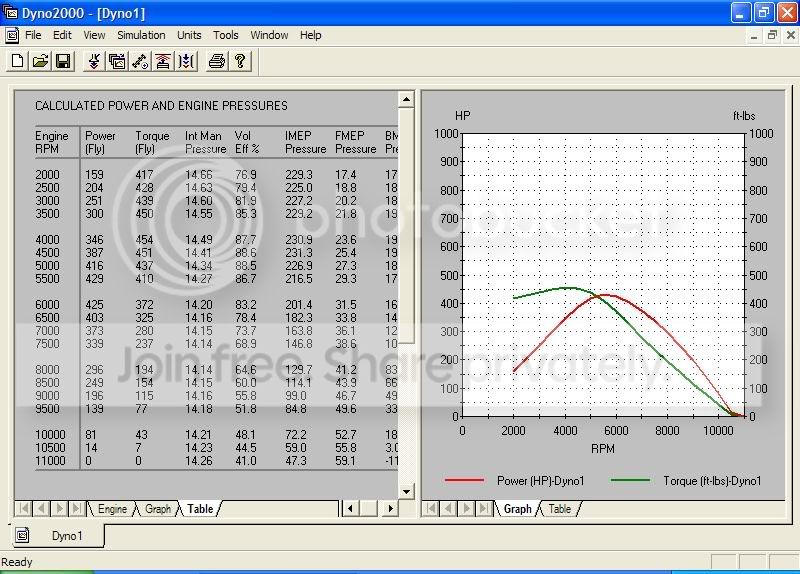Open the help question mark icon
The image size is (800, 574).
coord(240,61)
